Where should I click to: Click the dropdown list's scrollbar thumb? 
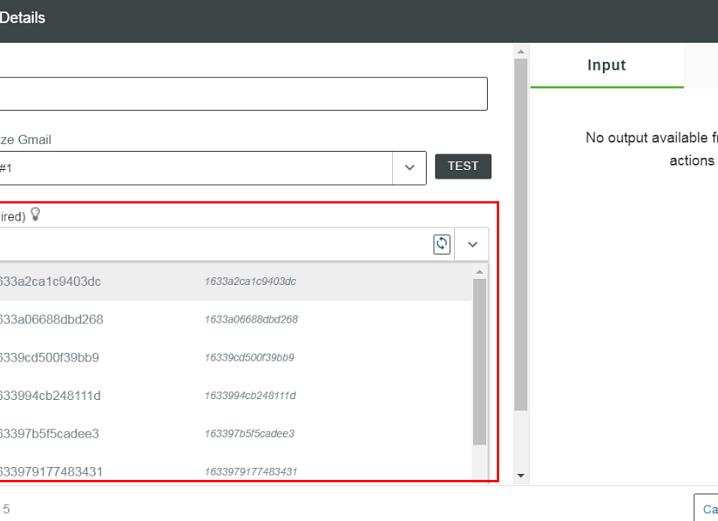479,360
